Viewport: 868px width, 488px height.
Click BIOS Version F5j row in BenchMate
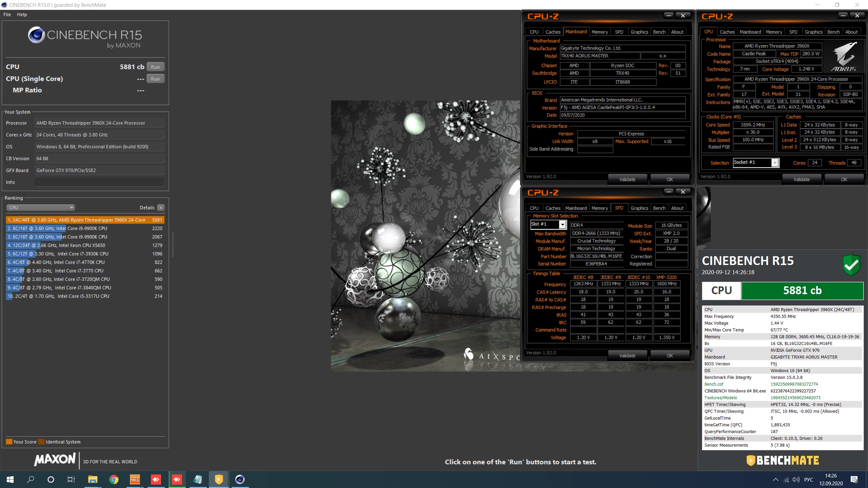coord(783,364)
